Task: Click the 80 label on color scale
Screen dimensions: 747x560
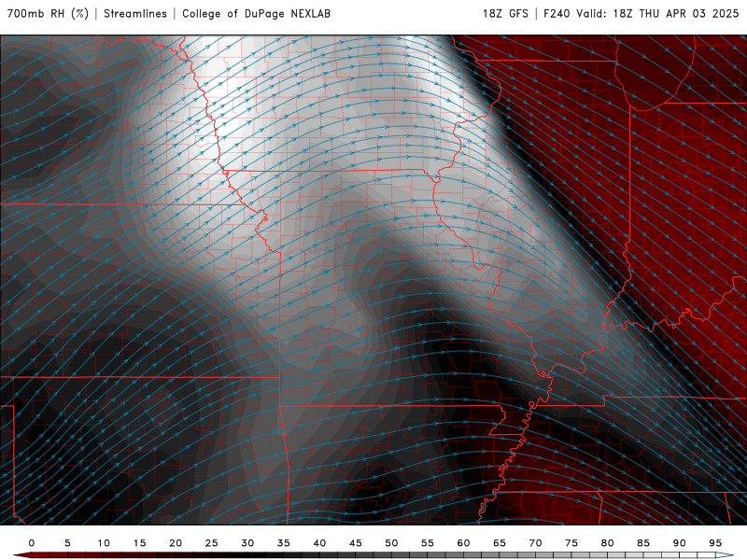Action: [608, 543]
